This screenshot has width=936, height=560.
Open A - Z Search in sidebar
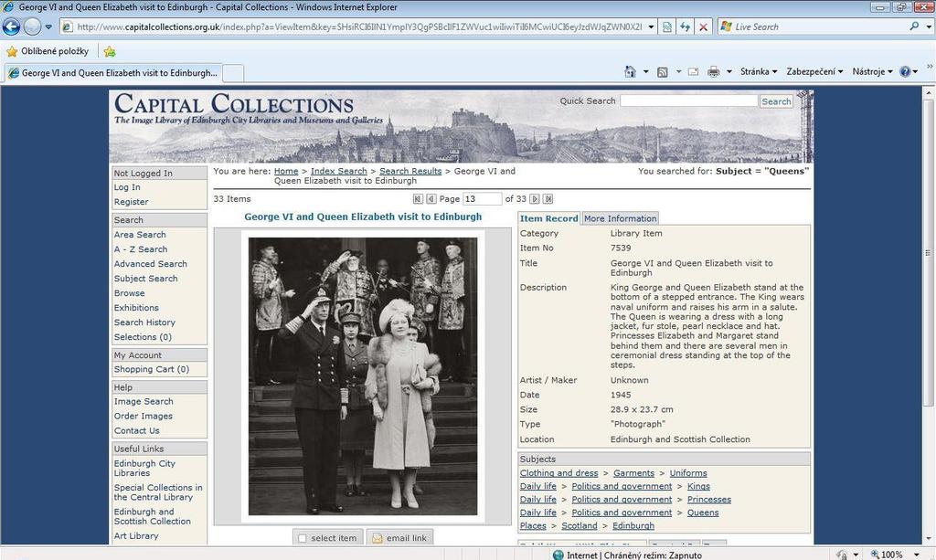click(141, 249)
